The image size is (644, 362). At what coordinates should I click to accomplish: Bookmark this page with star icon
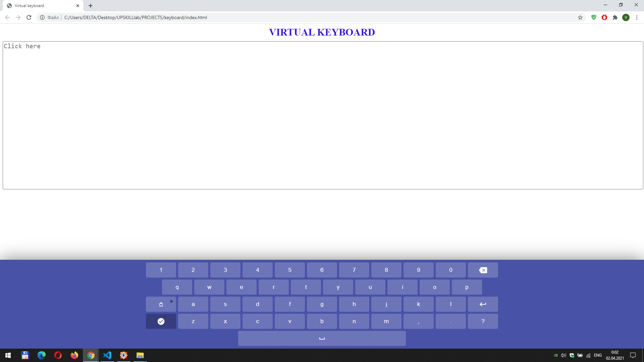[580, 17]
